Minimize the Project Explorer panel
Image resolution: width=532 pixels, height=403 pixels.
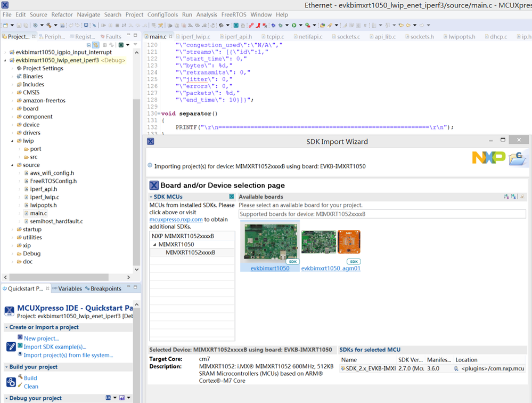pos(128,35)
